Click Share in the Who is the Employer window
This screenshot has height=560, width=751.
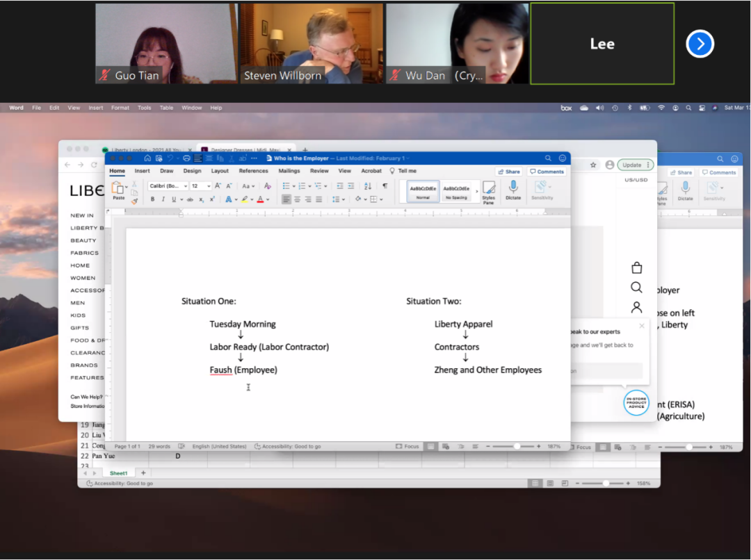509,172
